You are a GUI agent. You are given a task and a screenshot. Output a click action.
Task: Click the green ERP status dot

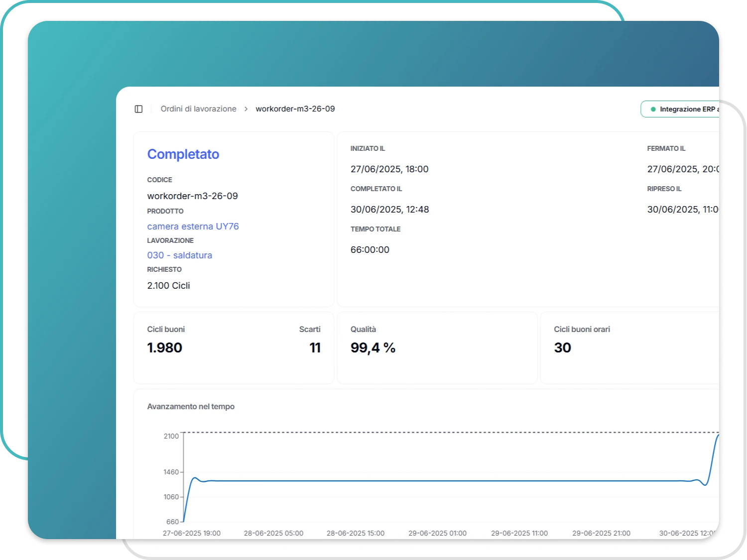[653, 109]
